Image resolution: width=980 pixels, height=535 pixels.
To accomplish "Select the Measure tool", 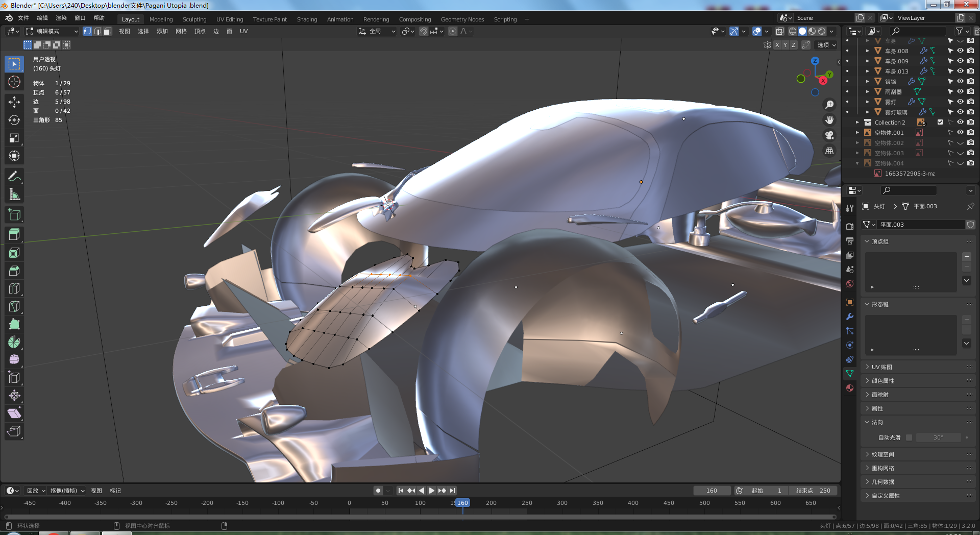I will coord(14,194).
